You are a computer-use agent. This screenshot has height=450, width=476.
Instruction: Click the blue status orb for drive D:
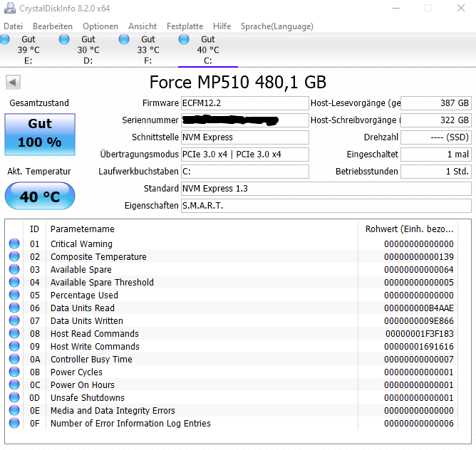[x=64, y=39]
